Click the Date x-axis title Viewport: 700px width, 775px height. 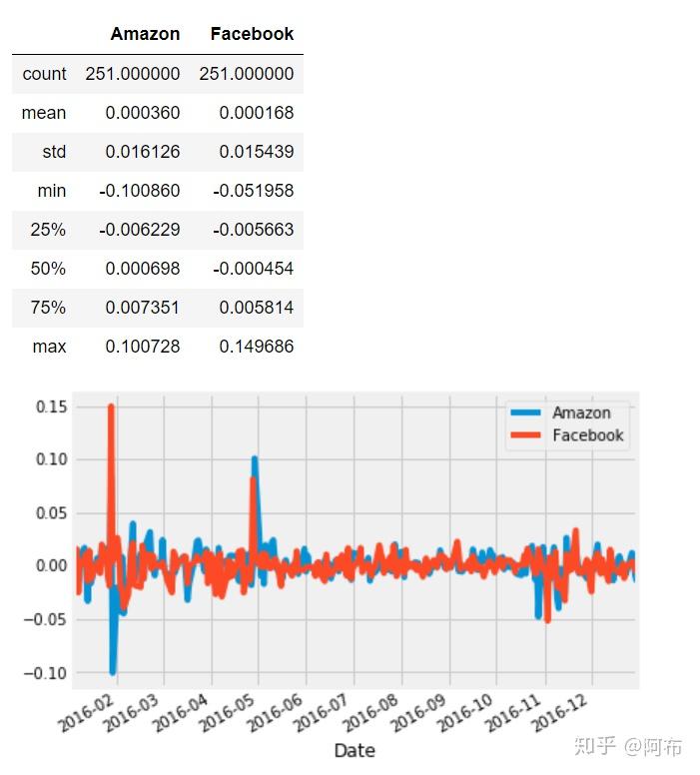pos(354,751)
